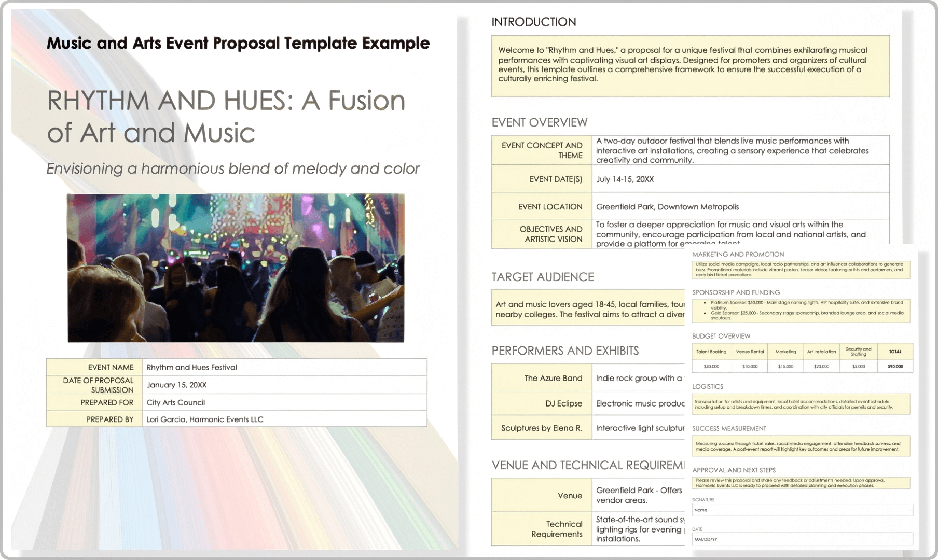Click the "Art Installation" budget column header

(x=821, y=352)
